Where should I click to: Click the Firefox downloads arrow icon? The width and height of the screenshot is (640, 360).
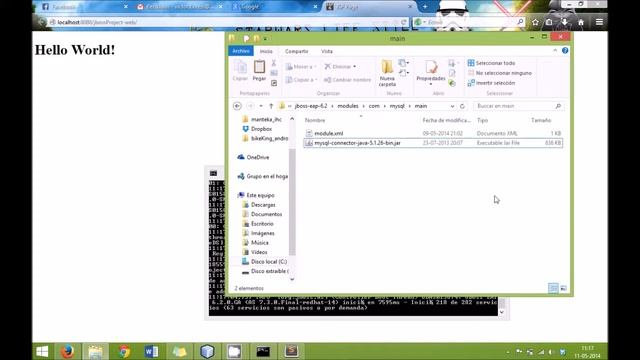click(x=565, y=22)
